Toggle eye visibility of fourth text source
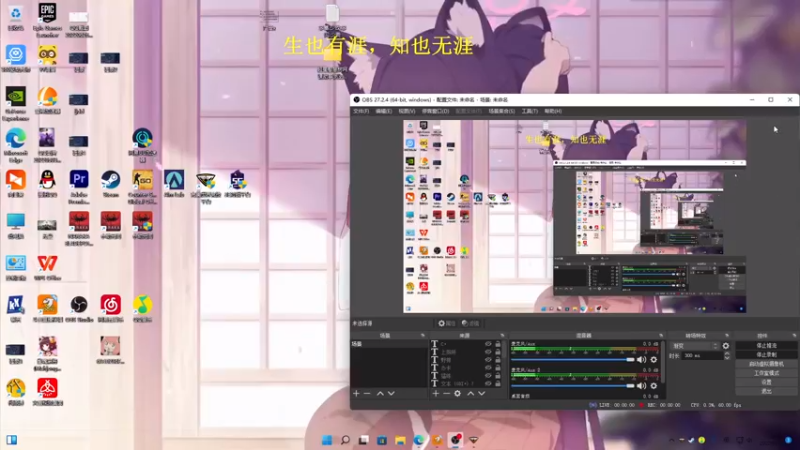The image size is (800, 450). pyautogui.click(x=488, y=368)
